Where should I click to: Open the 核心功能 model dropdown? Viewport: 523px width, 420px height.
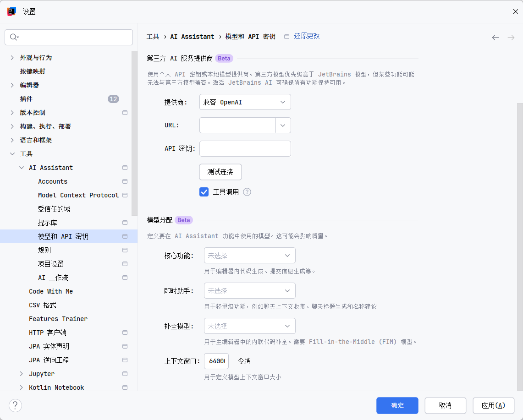[x=249, y=255]
